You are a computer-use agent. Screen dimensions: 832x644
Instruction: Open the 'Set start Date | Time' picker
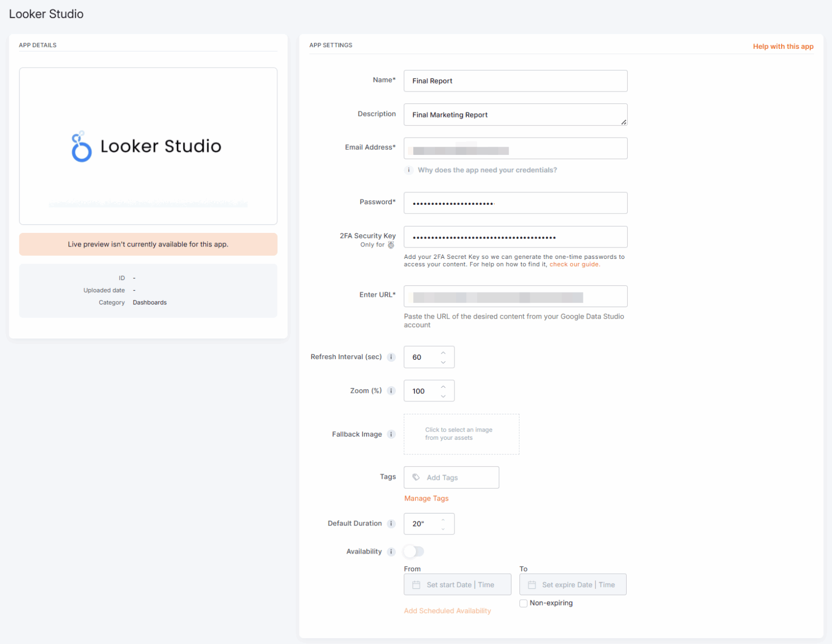click(x=458, y=584)
